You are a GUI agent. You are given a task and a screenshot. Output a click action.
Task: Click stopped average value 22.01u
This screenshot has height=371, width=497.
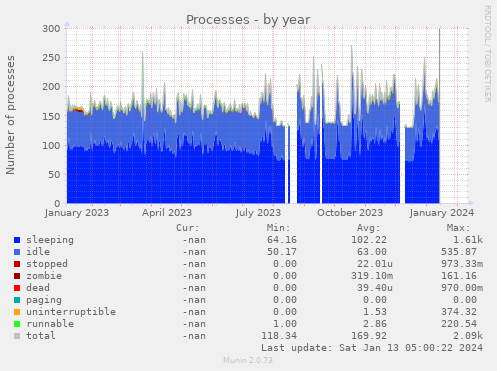pos(375,264)
